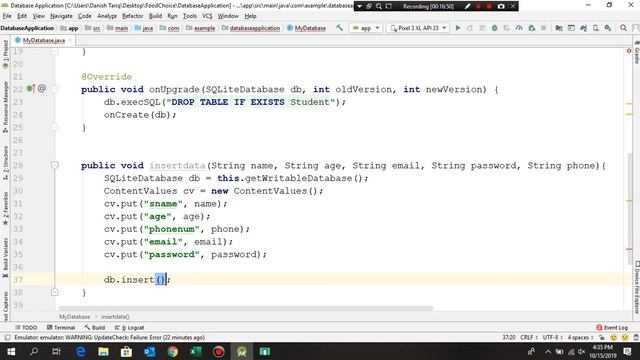The width and height of the screenshot is (640, 360).
Task: Open the app run configuration dropdown
Action: click(366, 28)
